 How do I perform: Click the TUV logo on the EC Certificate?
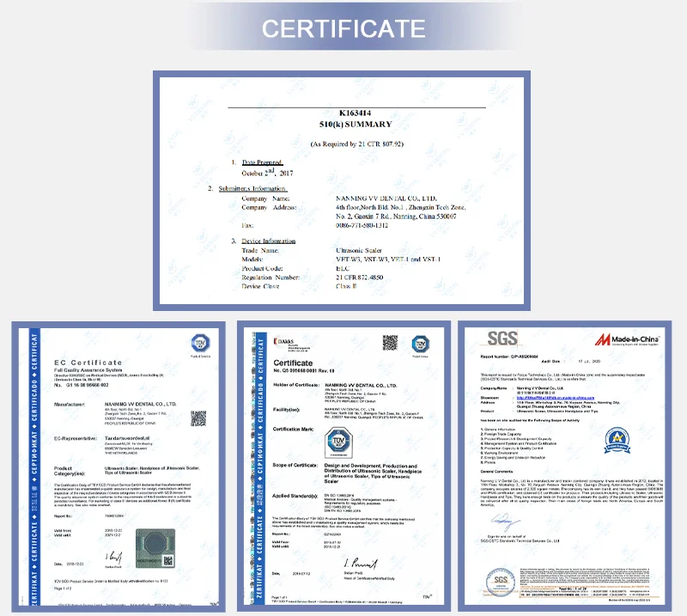pos(200,343)
